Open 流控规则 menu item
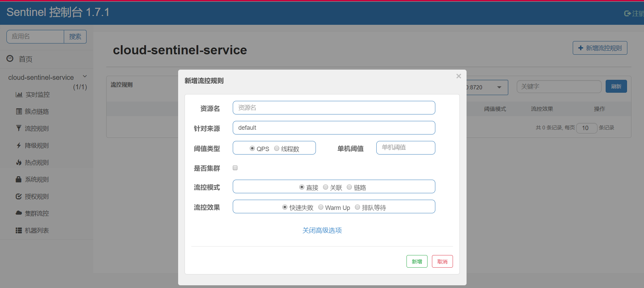 [37, 128]
